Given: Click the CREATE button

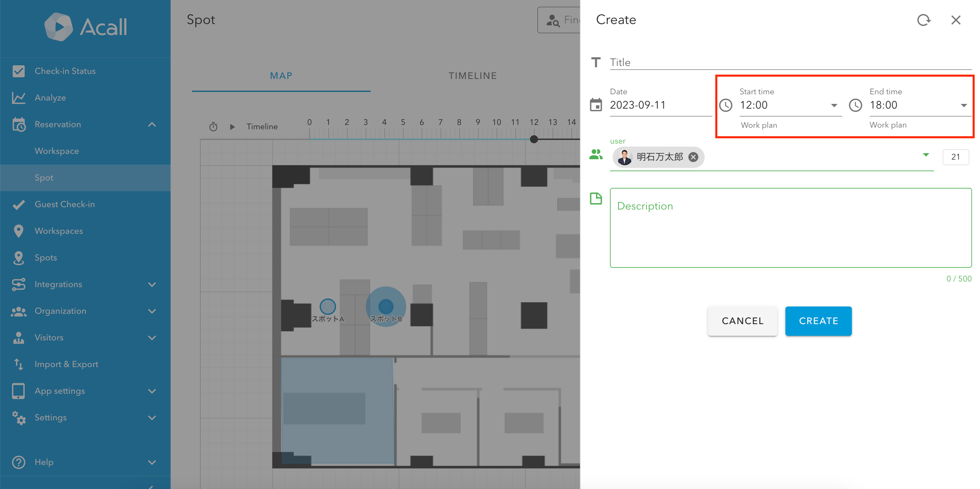Looking at the screenshot, I should pos(818,321).
